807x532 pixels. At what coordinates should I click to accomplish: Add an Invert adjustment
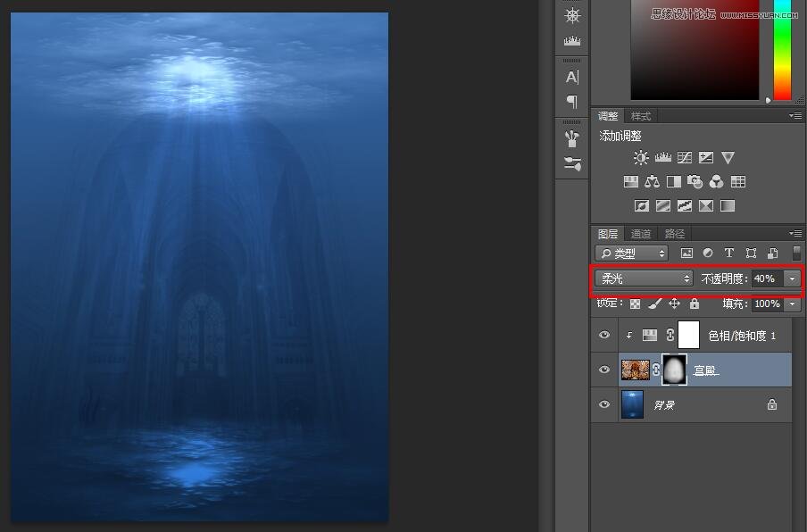tap(642, 206)
